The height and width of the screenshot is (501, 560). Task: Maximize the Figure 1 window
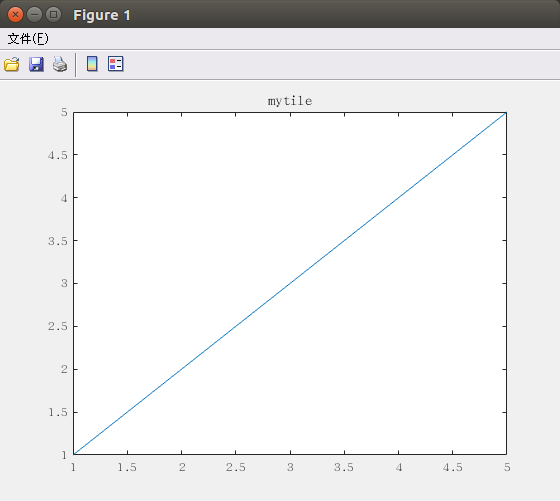click(x=54, y=15)
